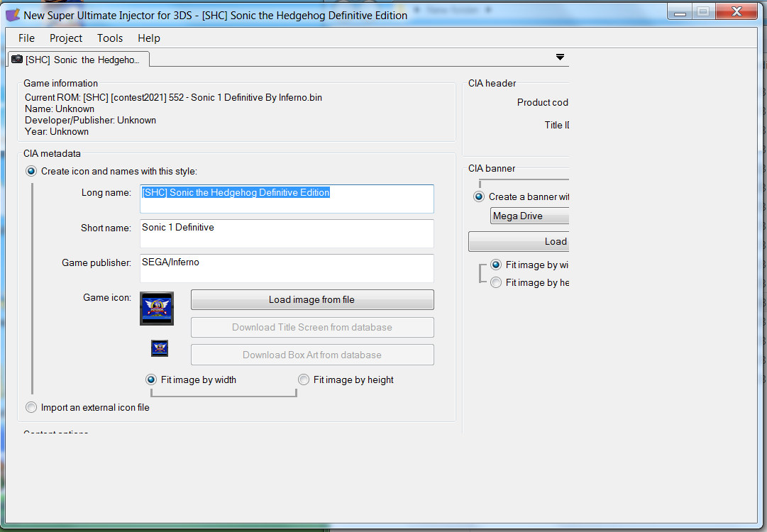The height and width of the screenshot is (532, 767).
Task: Click the camera icon on project tab
Action: coord(17,59)
